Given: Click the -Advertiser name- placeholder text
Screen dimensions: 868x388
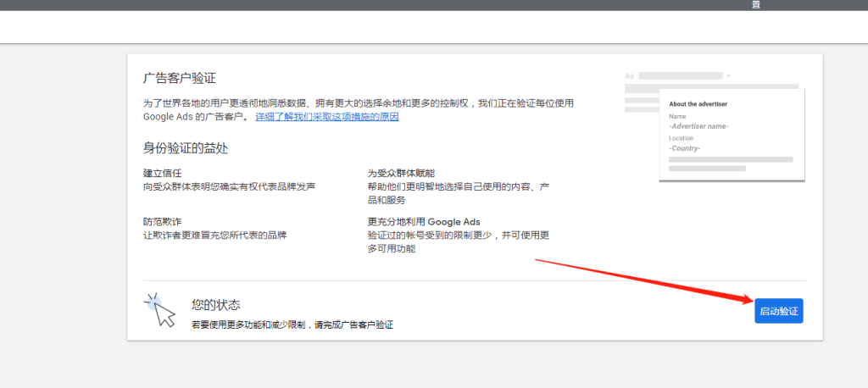Looking at the screenshot, I should click(x=698, y=126).
